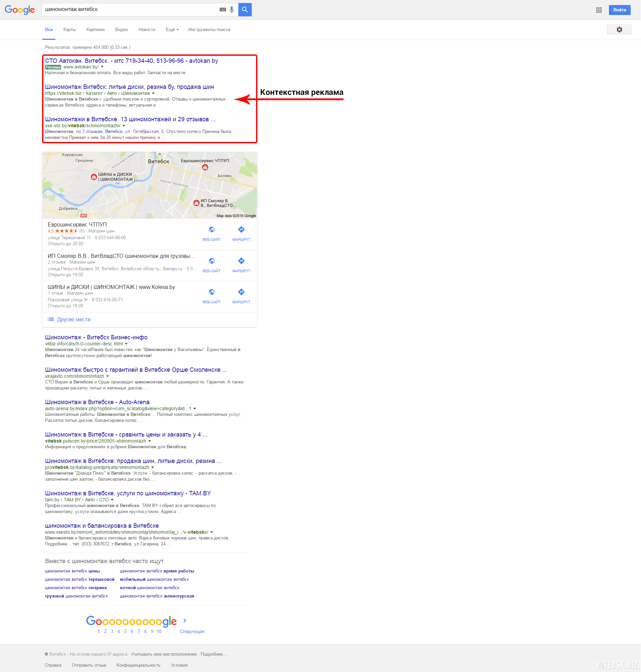Open Инструменты поиска

209,30
